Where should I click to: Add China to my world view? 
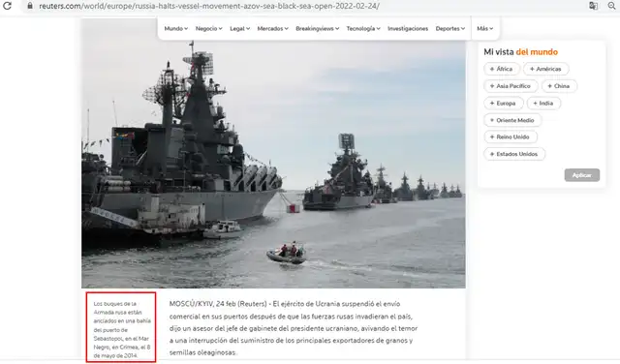pyautogui.click(x=559, y=86)
